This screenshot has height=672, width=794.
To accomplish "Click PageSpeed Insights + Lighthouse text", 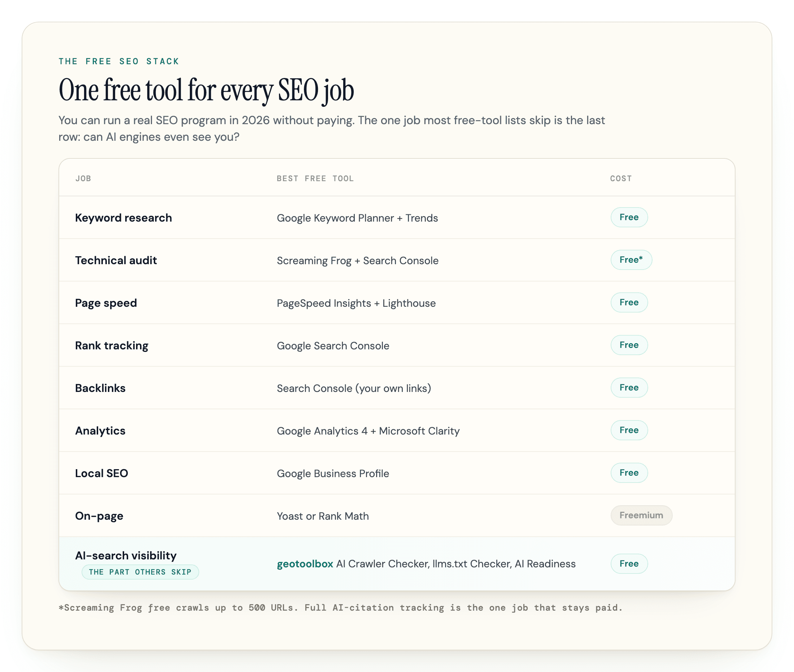I will pyautogui.click(x=356, y=303).
